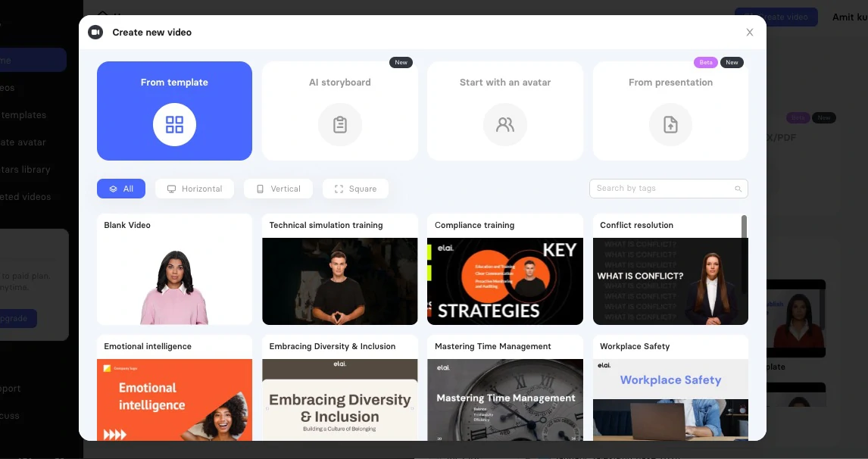868x459 pixels.
Task: Choose the From presentation option
Action: coord(670,111)
